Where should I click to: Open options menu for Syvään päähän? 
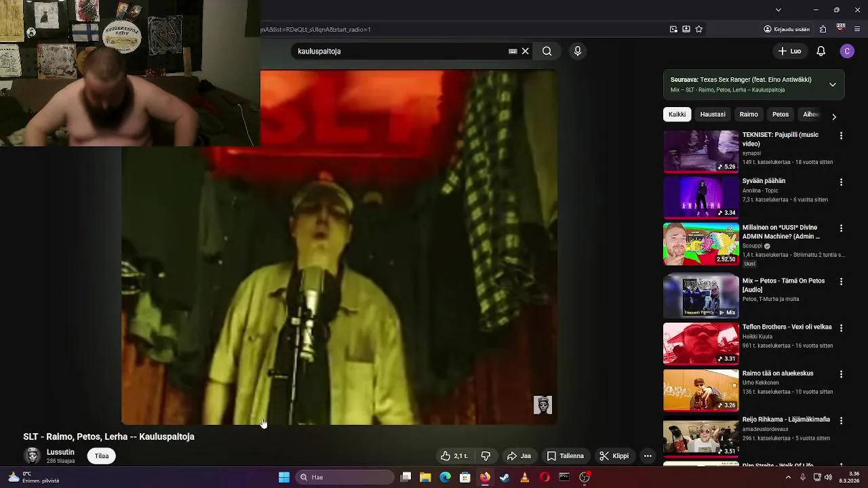841,182
